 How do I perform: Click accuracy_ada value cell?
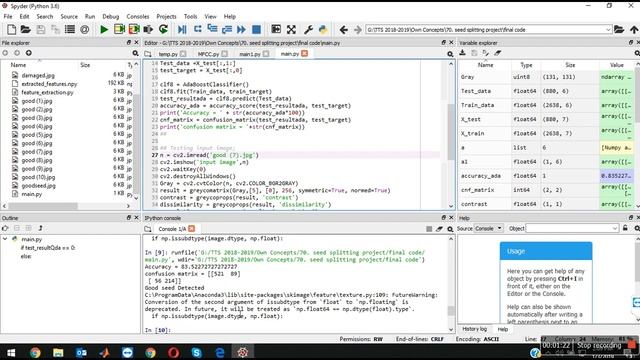[617, 176]
